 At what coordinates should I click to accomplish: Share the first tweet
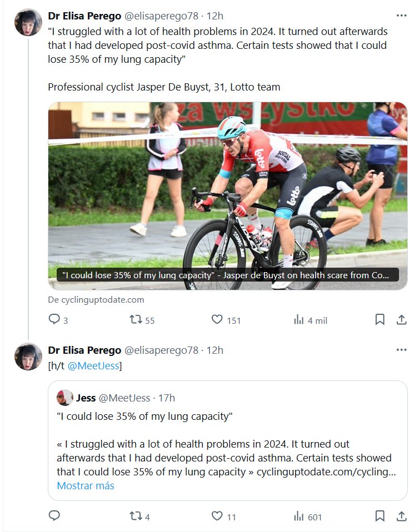pyautogui.click(x=401, y=319)
